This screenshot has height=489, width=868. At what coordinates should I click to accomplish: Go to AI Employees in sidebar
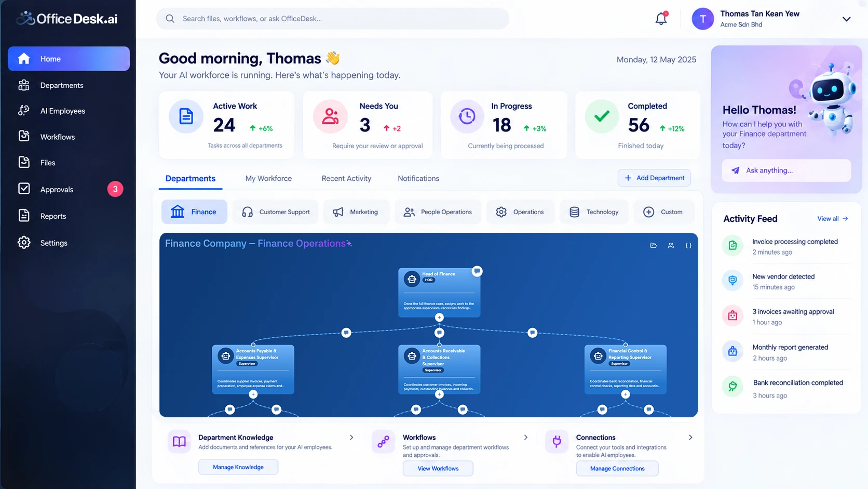69,111
